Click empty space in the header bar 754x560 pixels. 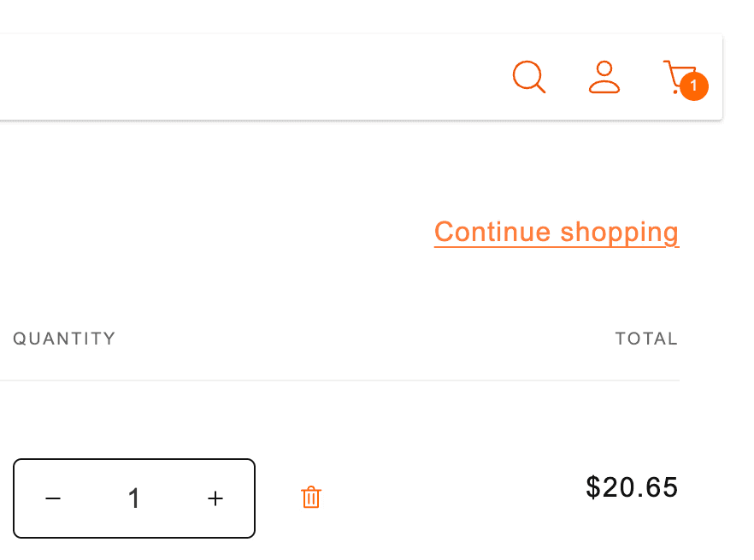[256, 77]
